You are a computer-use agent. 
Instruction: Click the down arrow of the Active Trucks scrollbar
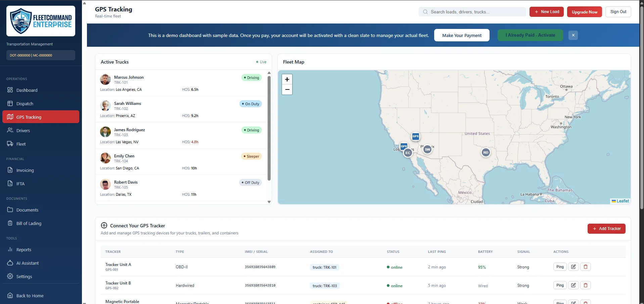269,202
